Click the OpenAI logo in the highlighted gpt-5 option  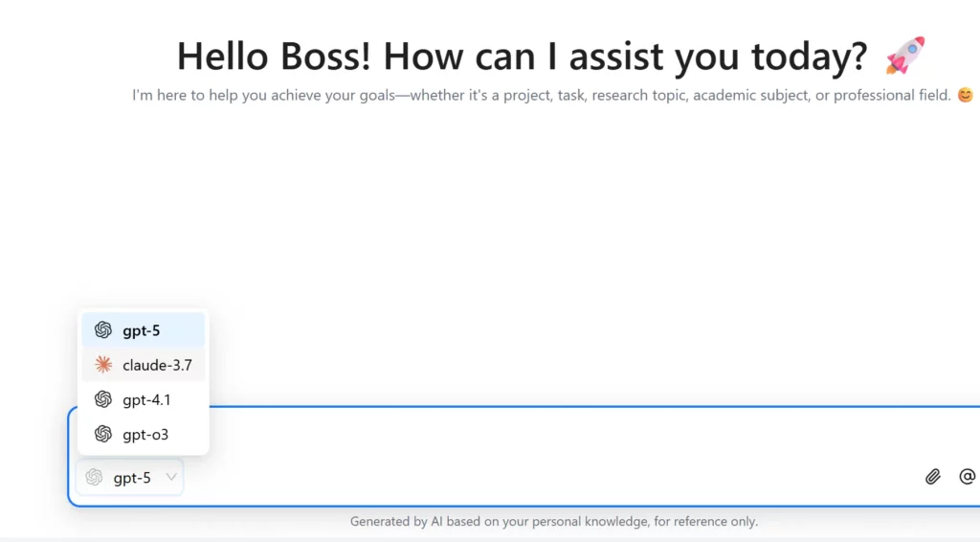[x=103, y=330]
